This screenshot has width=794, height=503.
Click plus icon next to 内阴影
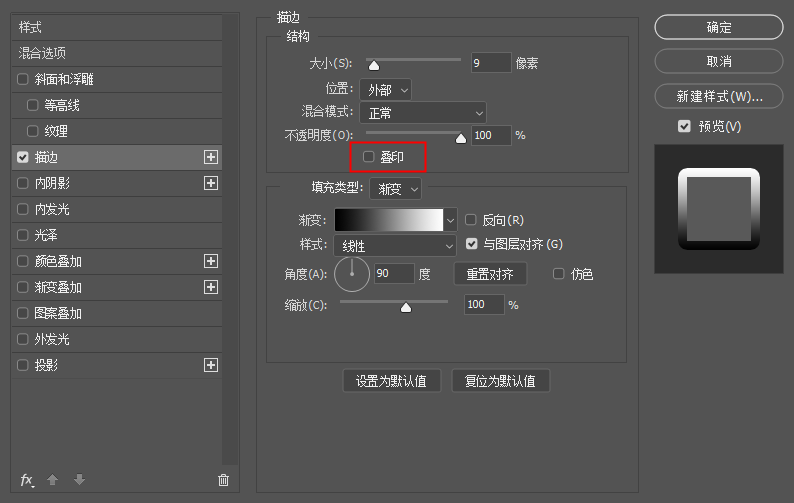coord(211,183)
